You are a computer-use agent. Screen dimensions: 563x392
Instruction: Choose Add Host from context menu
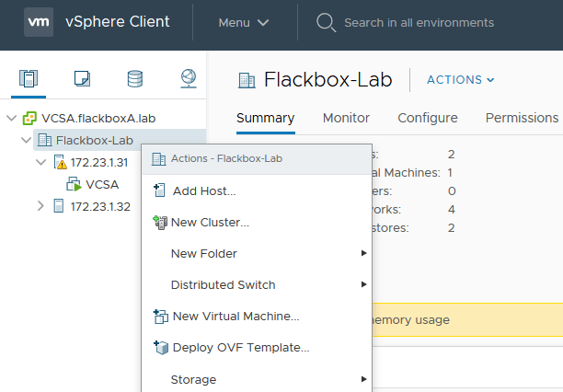point(203,190)
